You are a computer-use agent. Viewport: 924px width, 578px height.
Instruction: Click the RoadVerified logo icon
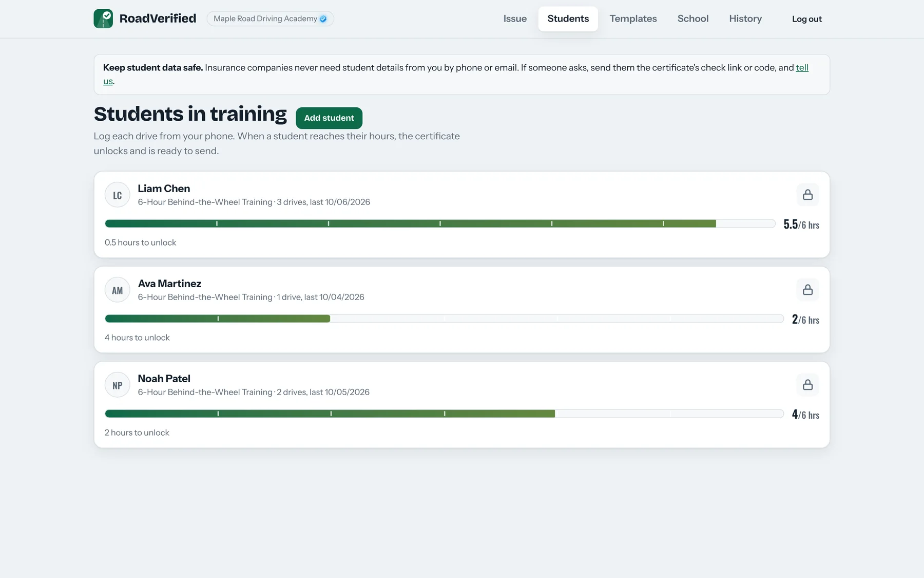click(103, 18)
